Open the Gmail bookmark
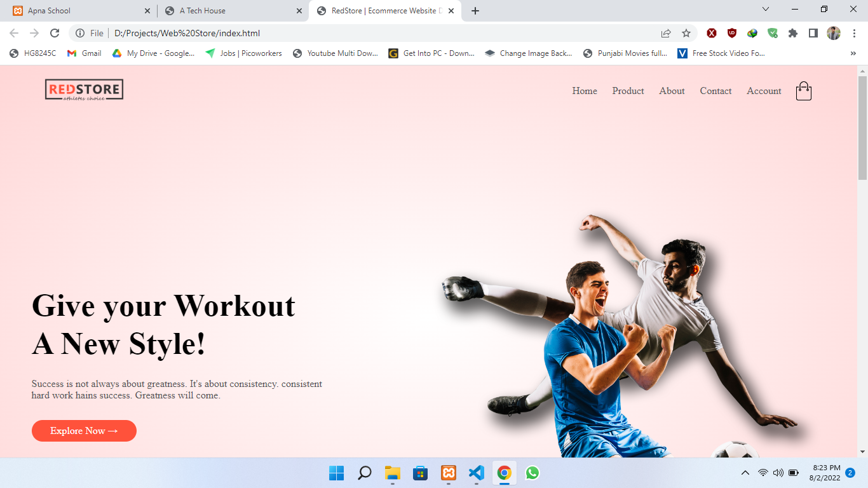Viewport: 868px width, 488px height. pos(85,53)
